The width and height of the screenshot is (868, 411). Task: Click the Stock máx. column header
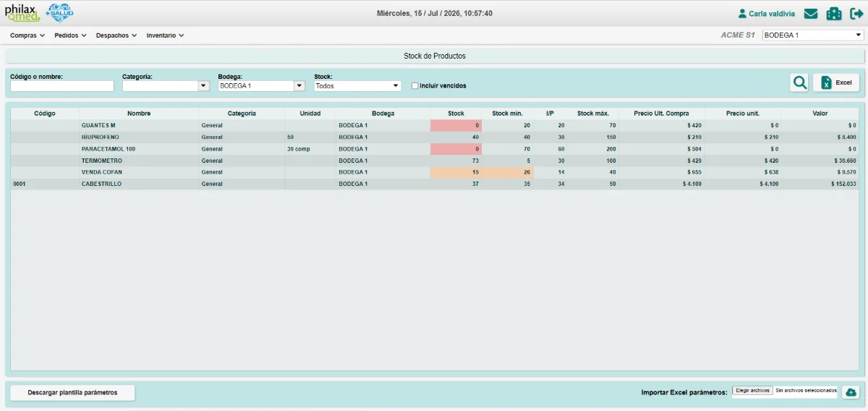coord(592,114)
